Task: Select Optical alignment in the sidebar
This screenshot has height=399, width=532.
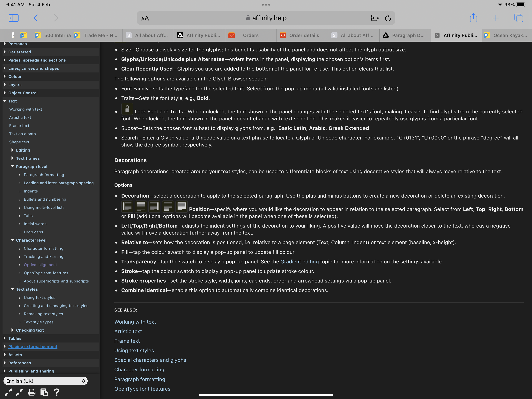Action: 40,265
